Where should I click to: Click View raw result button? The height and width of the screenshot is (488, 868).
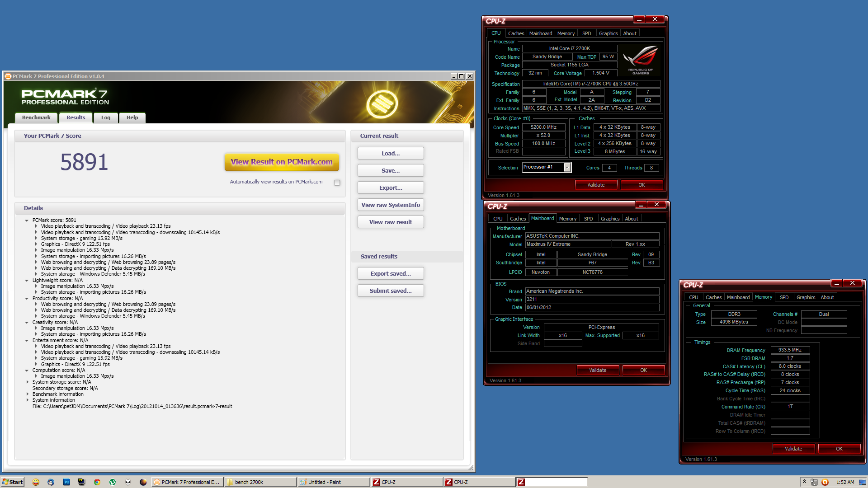coord(391,222)
